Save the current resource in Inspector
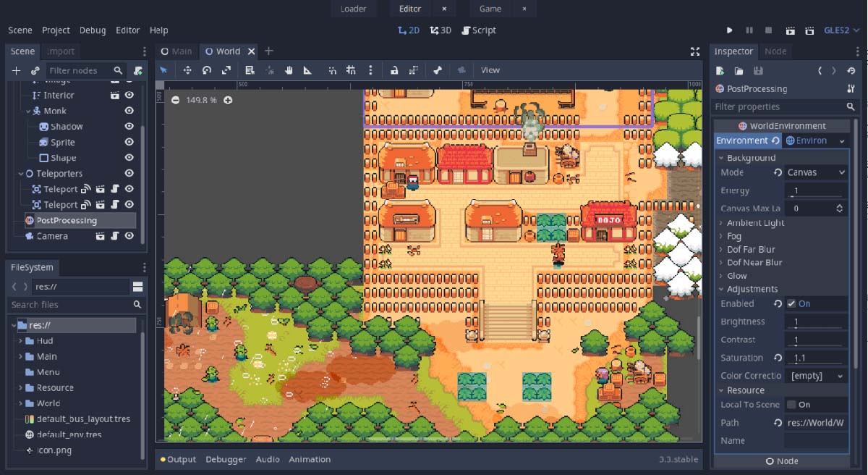The height and width of the screenshot is (475, 868). [758, 70]
